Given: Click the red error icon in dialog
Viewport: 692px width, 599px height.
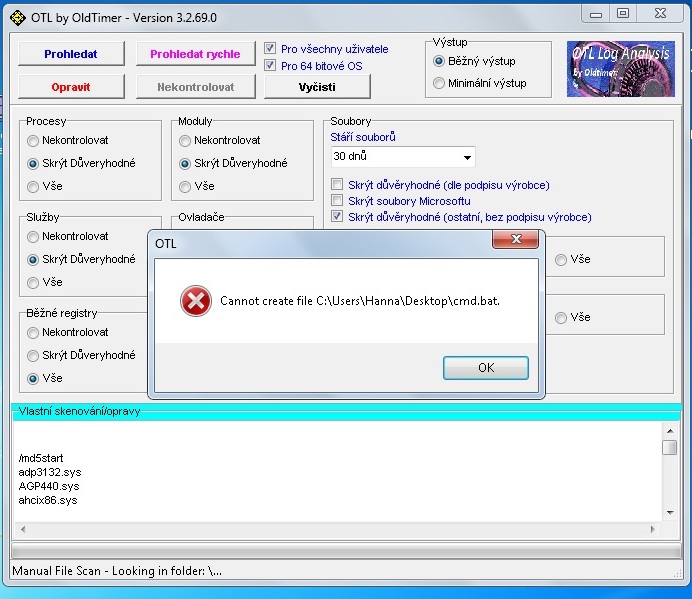Looking at the screenshot, I should [x=195, y=301].
